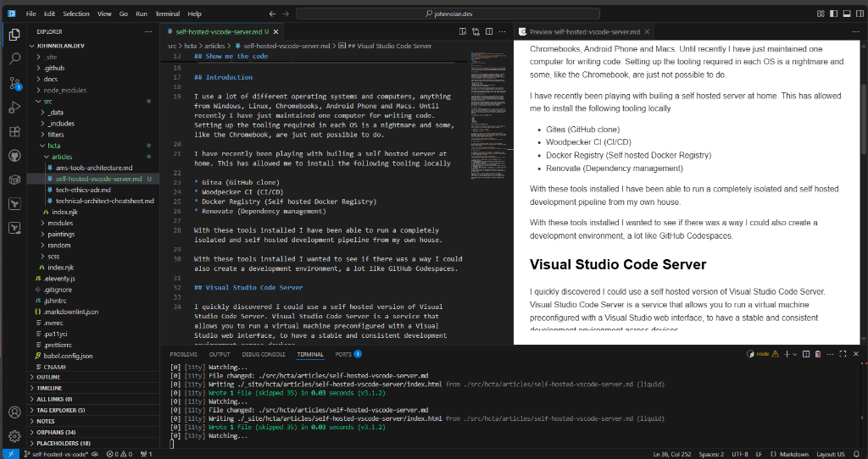Screen dimensions: 868x459
Task: Expand the node_modules folder
Action: pos(64,90)
